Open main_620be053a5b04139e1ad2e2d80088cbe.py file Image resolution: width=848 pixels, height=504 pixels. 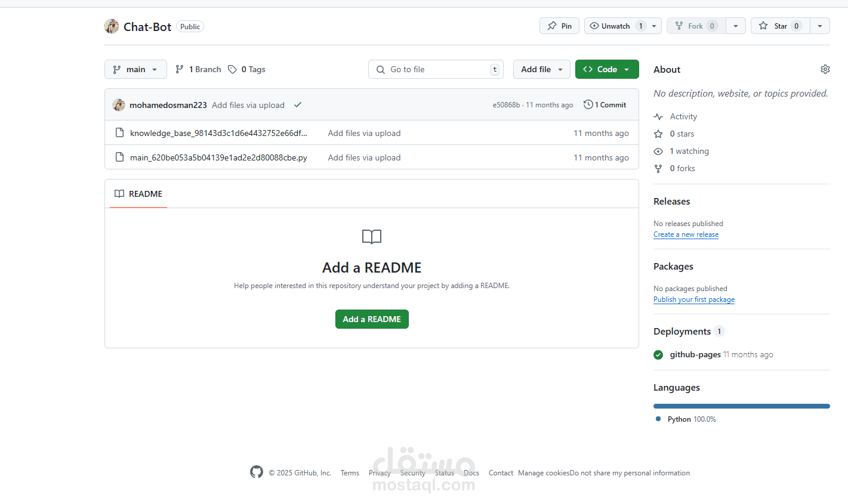(x=218, y=157)
